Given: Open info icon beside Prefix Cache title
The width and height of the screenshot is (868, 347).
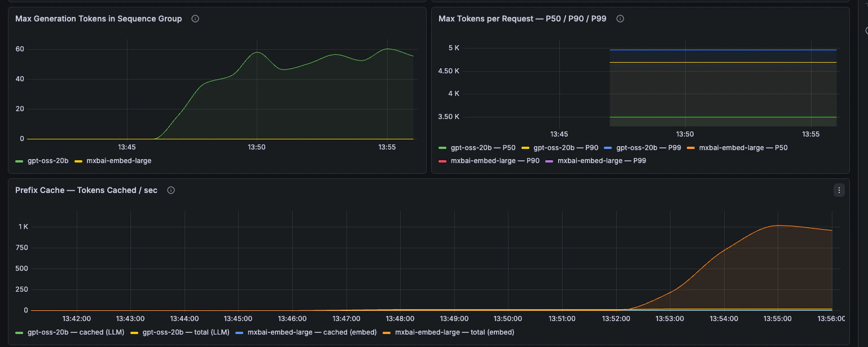Looking at the screenshot, I should click(171, 190).
